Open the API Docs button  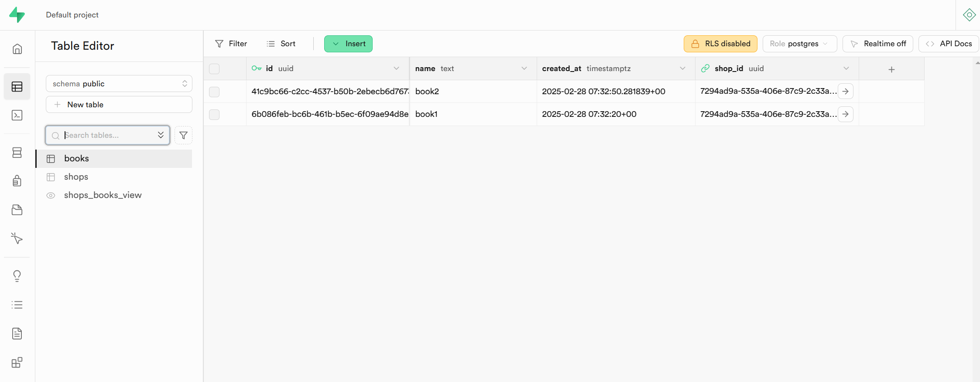[949, 44]
